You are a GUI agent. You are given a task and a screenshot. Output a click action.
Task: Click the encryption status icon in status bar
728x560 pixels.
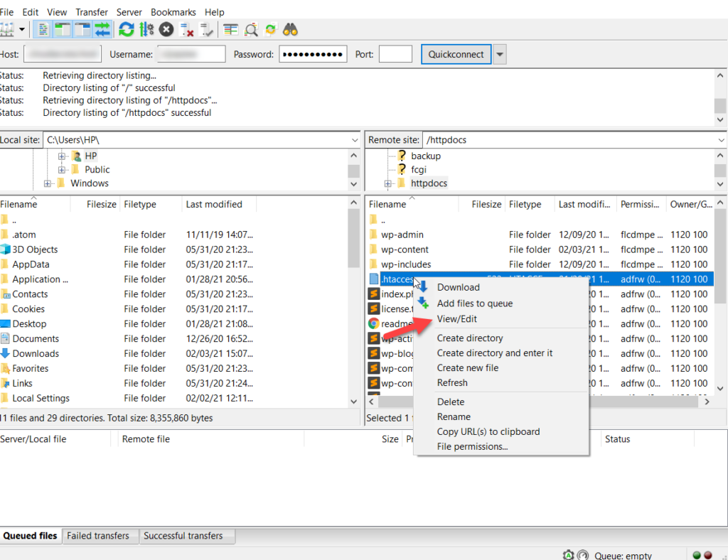[568, 555]
